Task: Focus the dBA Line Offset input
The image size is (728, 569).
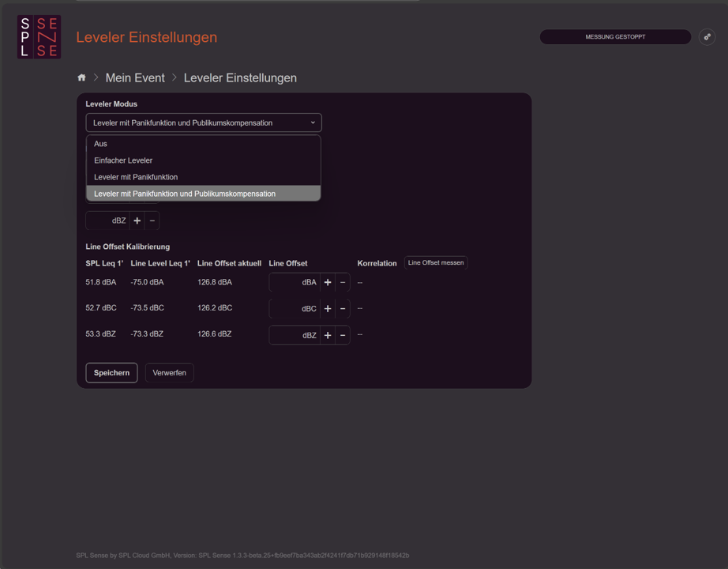Action: tap(295, 282)
